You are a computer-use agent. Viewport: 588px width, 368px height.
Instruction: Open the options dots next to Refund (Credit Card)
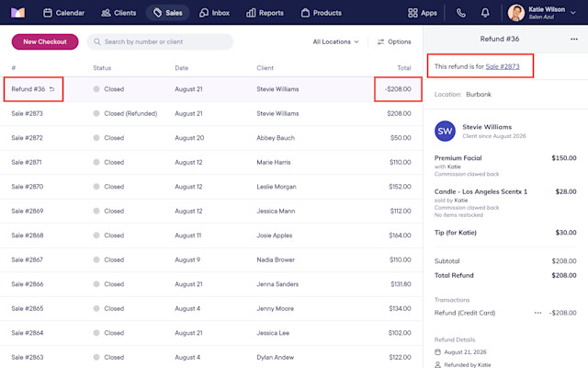click(x=537, y=313)
